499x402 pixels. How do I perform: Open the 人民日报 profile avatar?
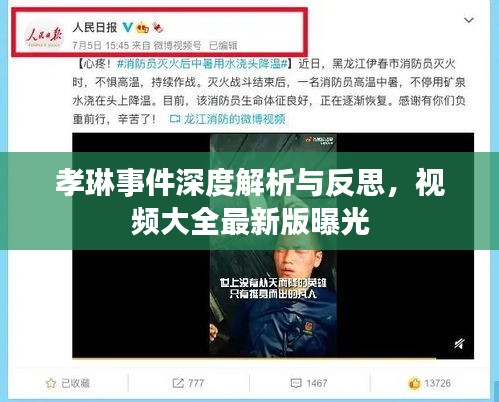click(x=44, y=35)
